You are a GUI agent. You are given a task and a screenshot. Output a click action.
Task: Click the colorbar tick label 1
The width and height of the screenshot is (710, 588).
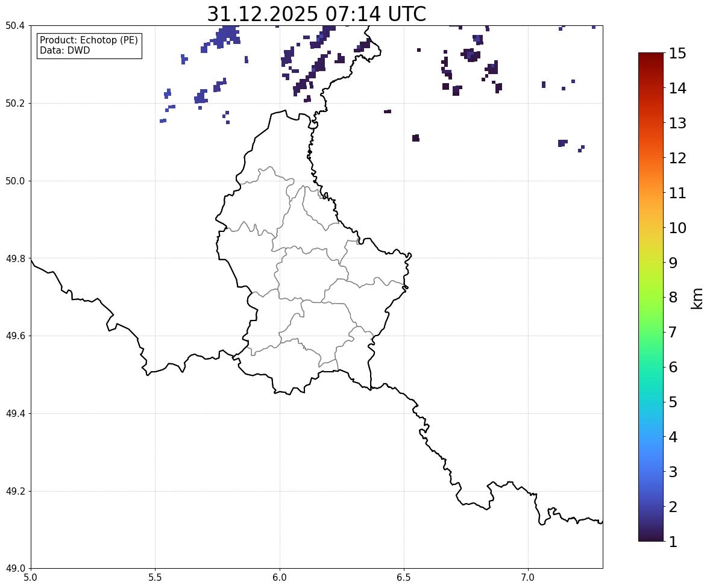coord(673,542)
